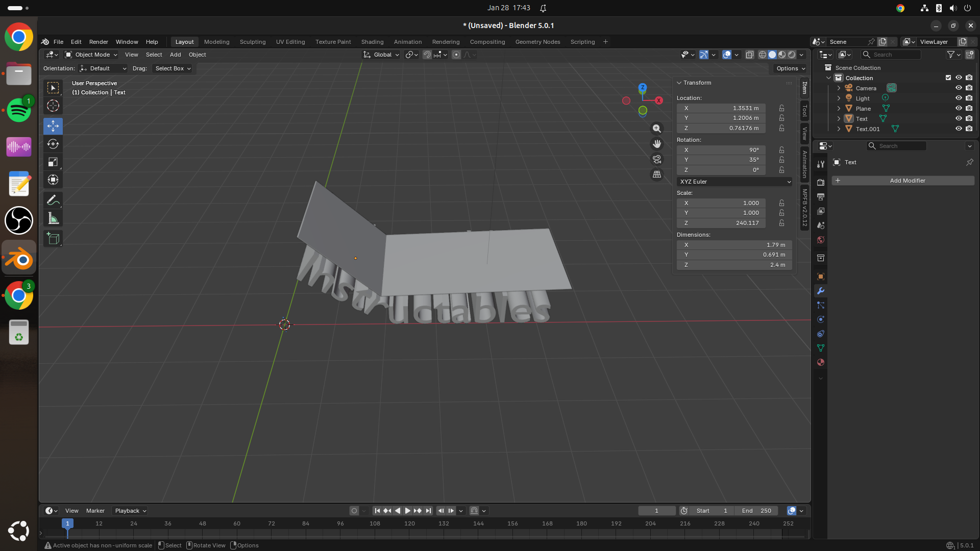Select the Measure tool
Viewport: 980px width, 551px height.
coord(53,218)
